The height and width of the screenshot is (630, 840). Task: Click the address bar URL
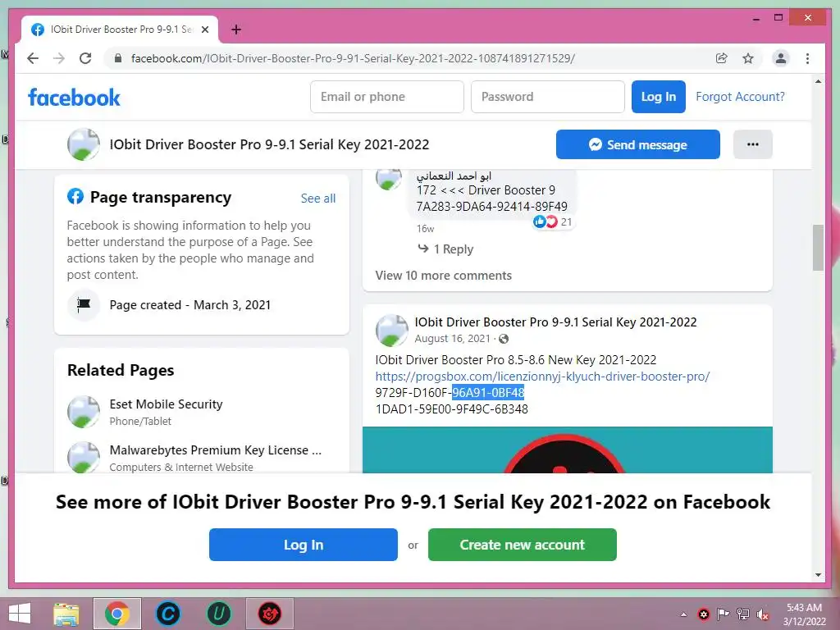(x=353, y=58)
